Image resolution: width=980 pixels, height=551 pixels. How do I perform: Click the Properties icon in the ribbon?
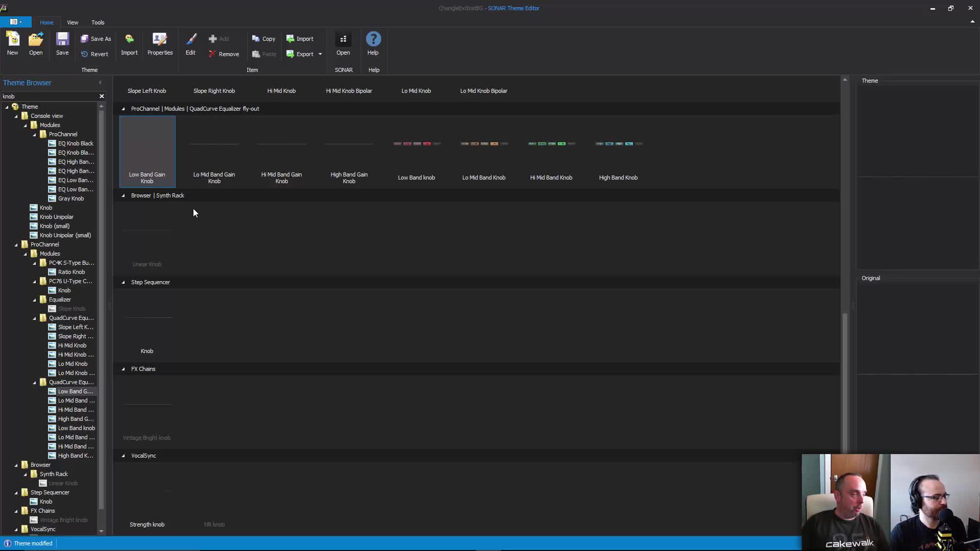[x=160, y=40]
